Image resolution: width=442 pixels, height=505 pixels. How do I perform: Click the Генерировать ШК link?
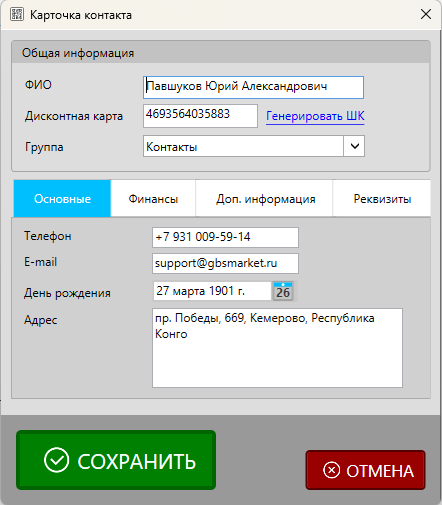[x=315, y=116]
